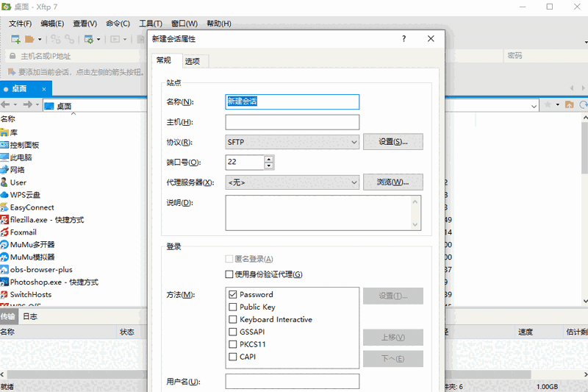Open the 工具(T) menu

click(151, 24)
